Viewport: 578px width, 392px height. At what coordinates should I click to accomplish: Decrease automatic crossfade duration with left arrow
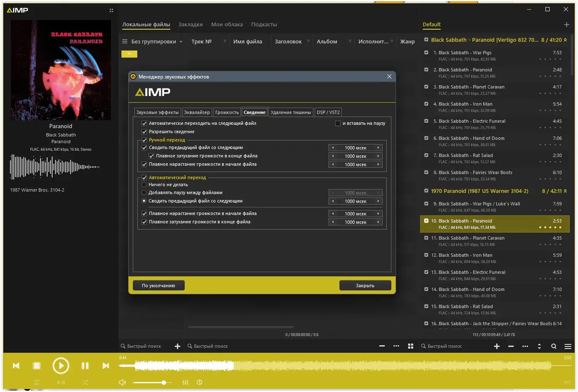pyautogui.click(x=333, y=201)
